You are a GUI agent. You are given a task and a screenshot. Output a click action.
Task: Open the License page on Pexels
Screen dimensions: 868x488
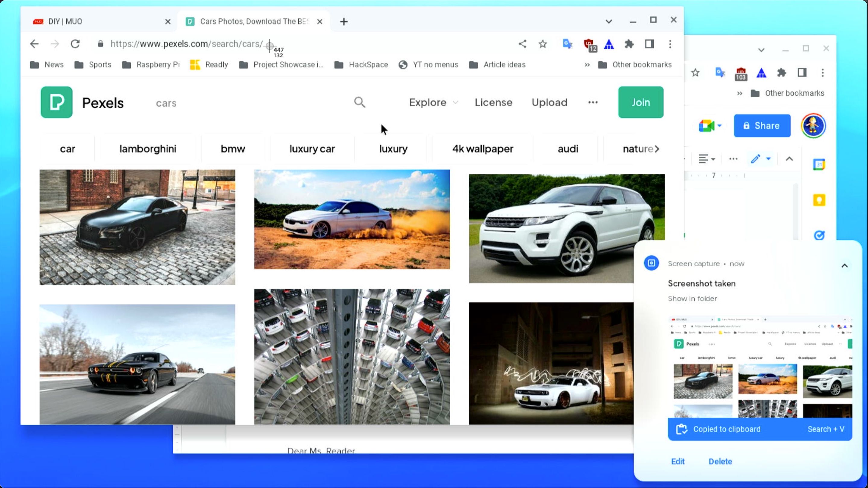[493, 102]
